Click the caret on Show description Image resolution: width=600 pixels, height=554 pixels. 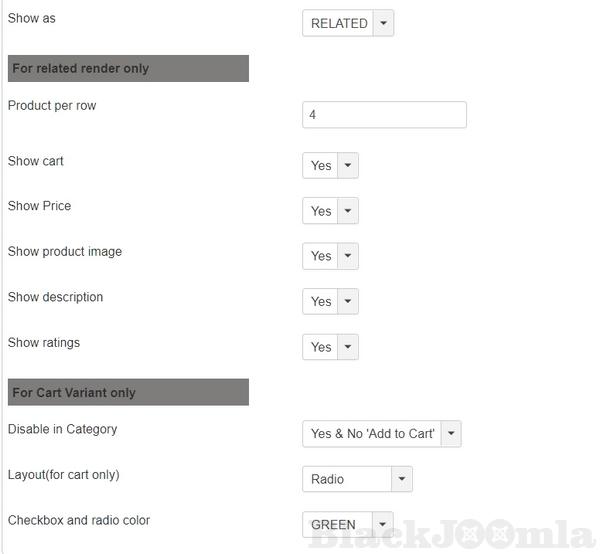tap(348, 301)
